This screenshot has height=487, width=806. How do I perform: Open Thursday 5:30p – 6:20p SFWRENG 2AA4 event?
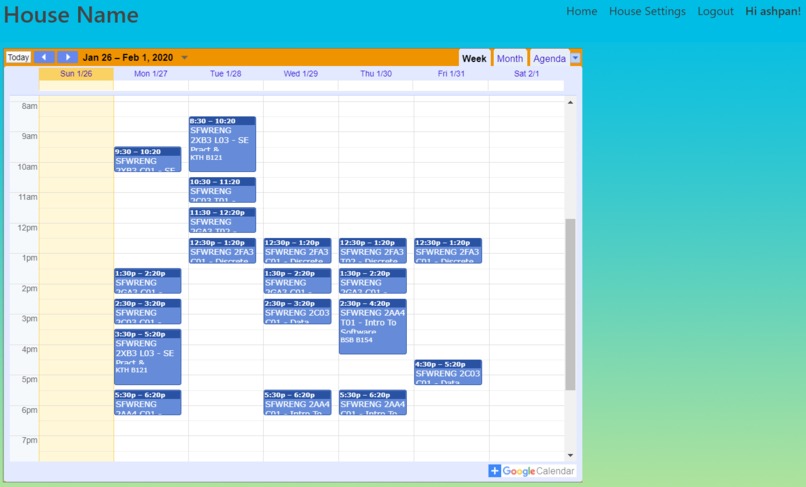click(x=373, y=403)
